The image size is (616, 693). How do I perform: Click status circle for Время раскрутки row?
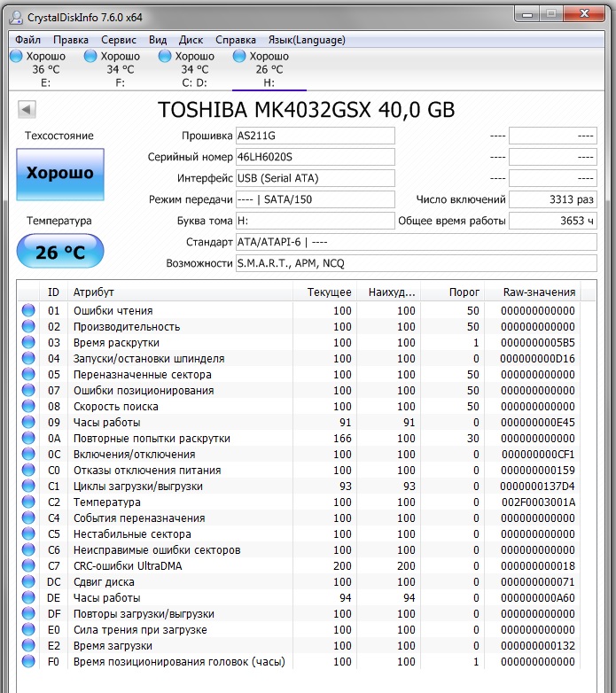pyautogui.click(x=28, y=342)
